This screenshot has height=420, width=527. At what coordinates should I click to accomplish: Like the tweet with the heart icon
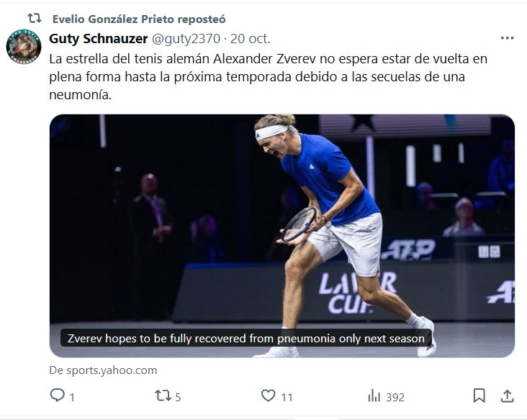click(269, 396)
